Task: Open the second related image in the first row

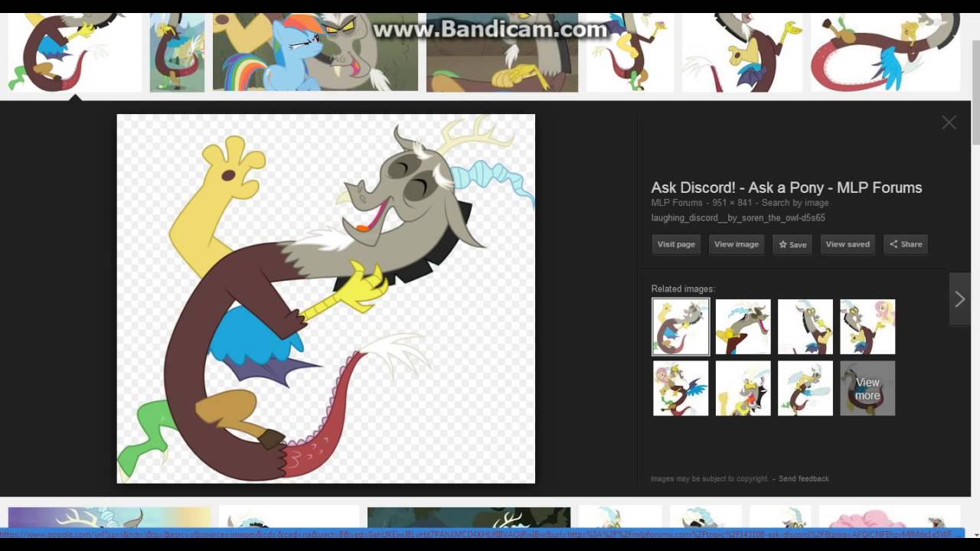Action: pyautogui.click(x=743, y=327)
